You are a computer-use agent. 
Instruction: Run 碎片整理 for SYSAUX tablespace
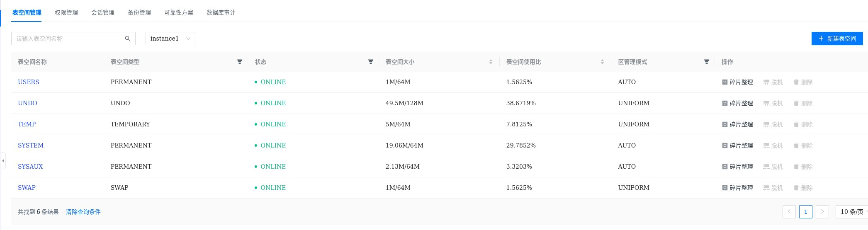737,167
